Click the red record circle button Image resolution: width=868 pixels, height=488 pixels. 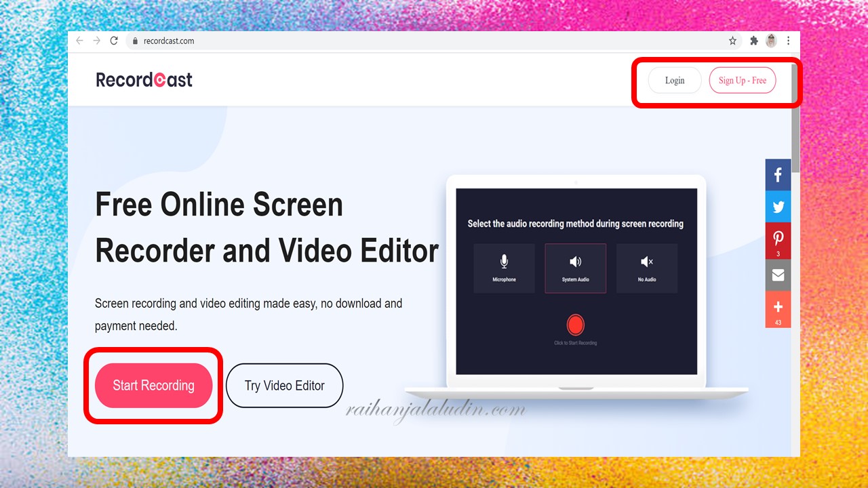pyautogui.click(x=575, y=325)
